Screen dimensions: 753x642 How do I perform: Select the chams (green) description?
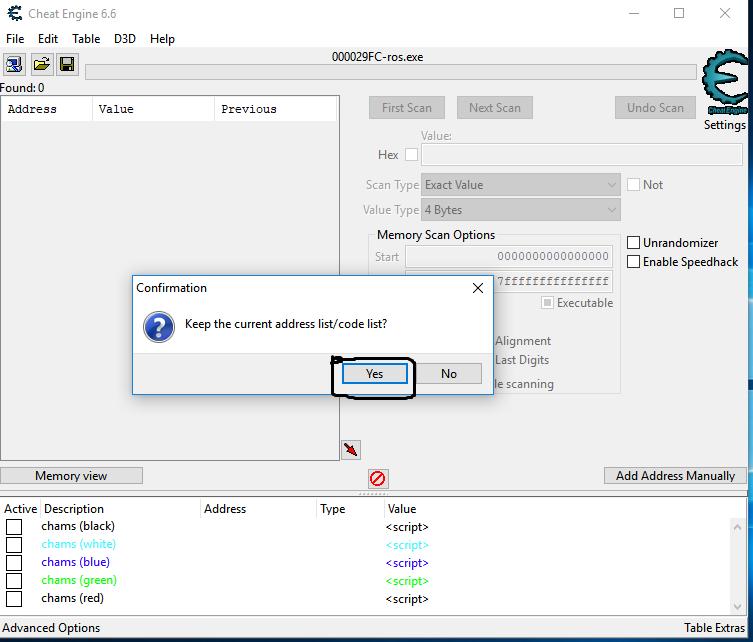click(x=79, y=581)
